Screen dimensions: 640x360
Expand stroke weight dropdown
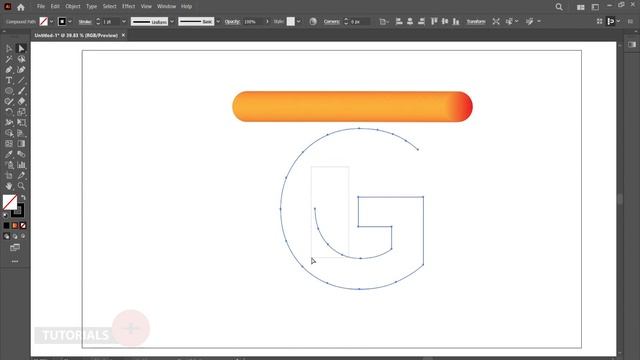124,22
